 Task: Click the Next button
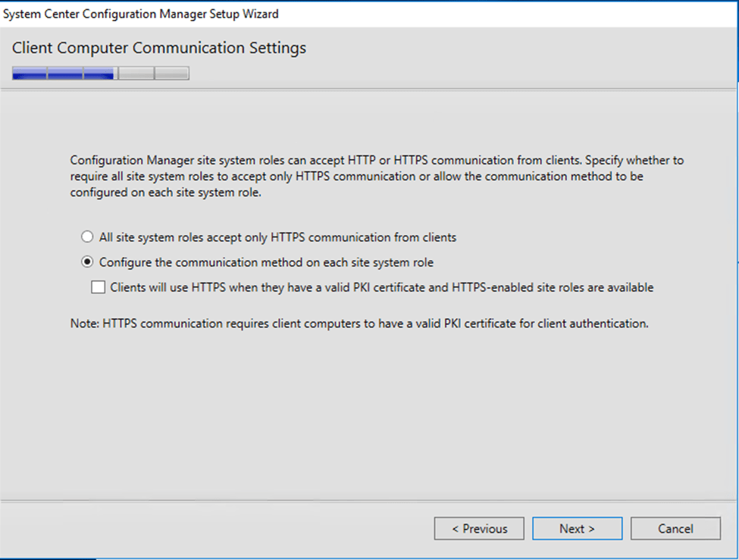point(577,528)
